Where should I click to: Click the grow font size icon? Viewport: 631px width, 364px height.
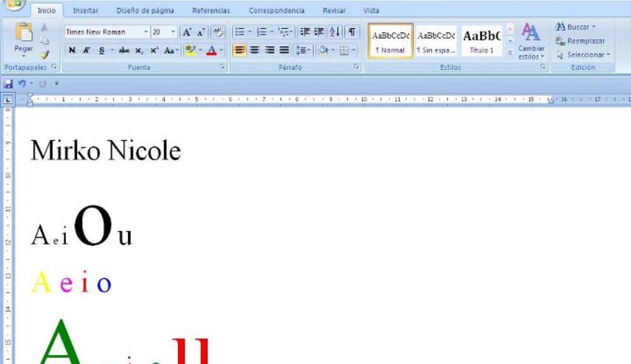187,32
